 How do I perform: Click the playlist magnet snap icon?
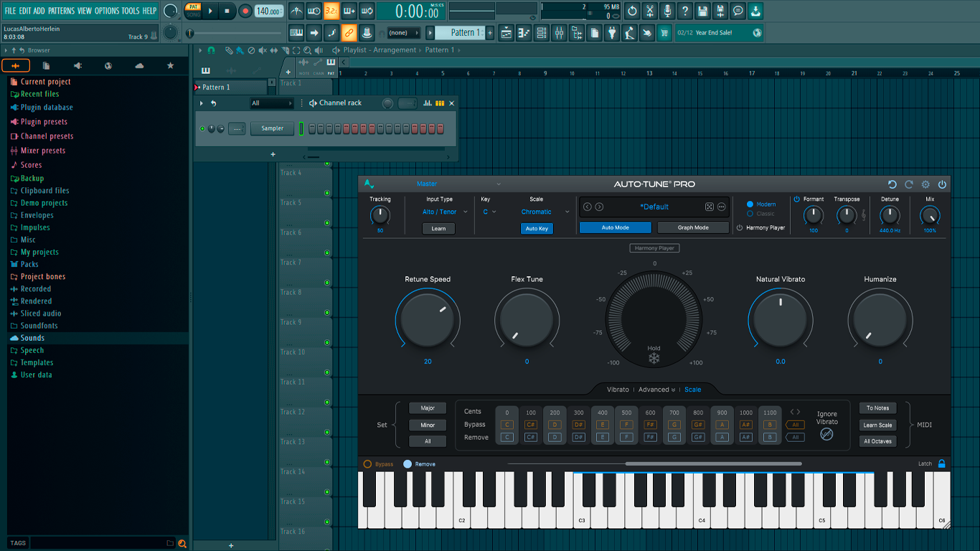point(211,50)
